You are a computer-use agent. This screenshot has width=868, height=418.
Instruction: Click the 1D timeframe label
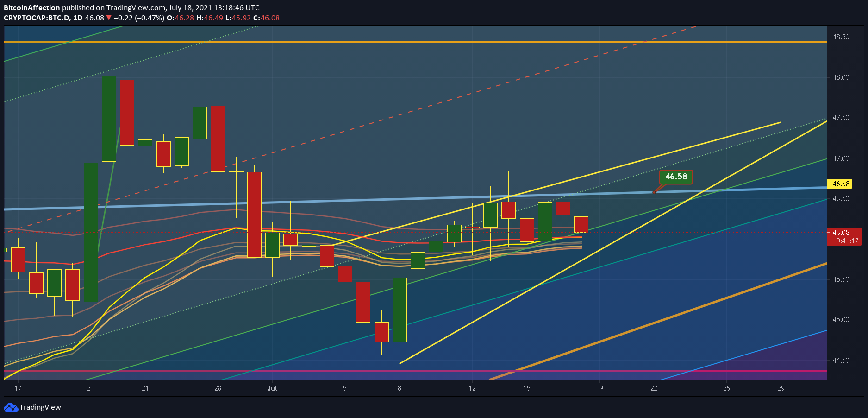78,18
